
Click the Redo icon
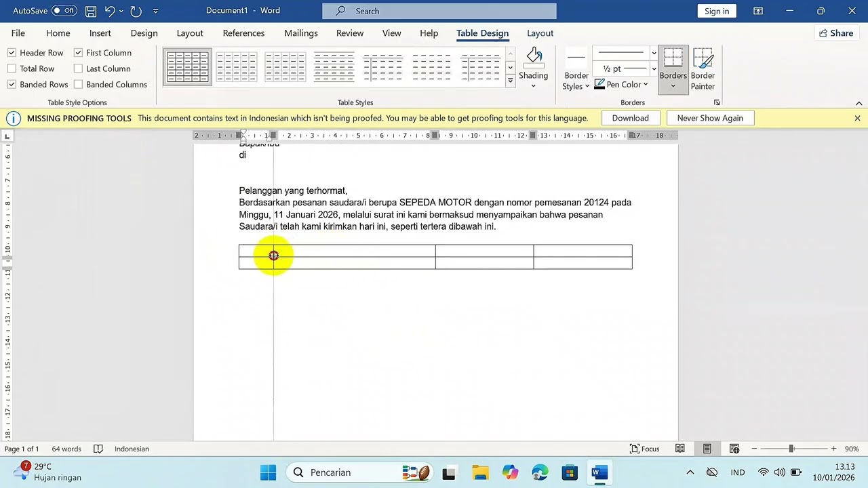(x=136, y=11)
